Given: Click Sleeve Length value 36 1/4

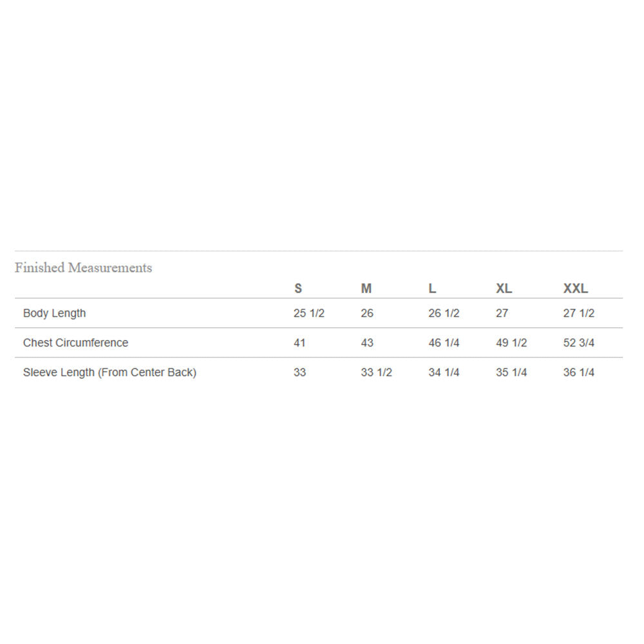Looking at the screenshot, I should [x=579, y=373].
